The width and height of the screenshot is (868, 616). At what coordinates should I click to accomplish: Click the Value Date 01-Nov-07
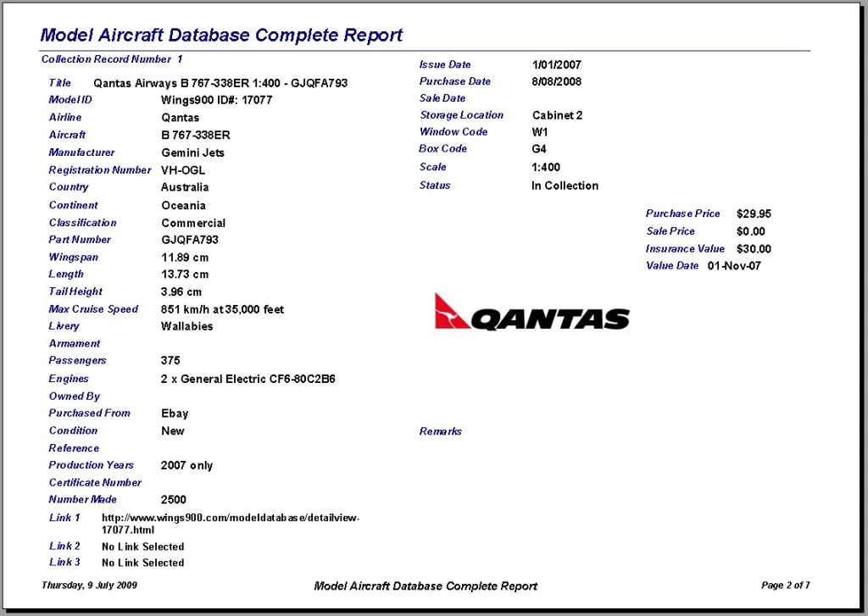coord(734,266)
